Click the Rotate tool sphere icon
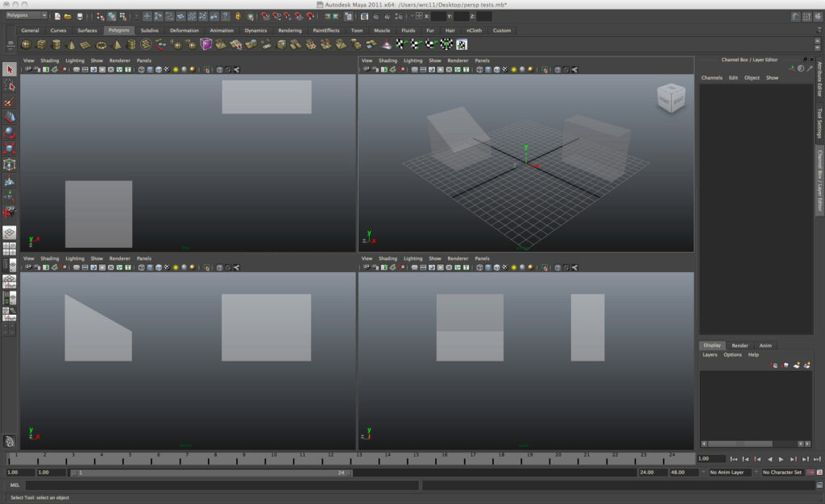Image resolution: width=825 pixels, height=504 pixels. tap(10, 133)
